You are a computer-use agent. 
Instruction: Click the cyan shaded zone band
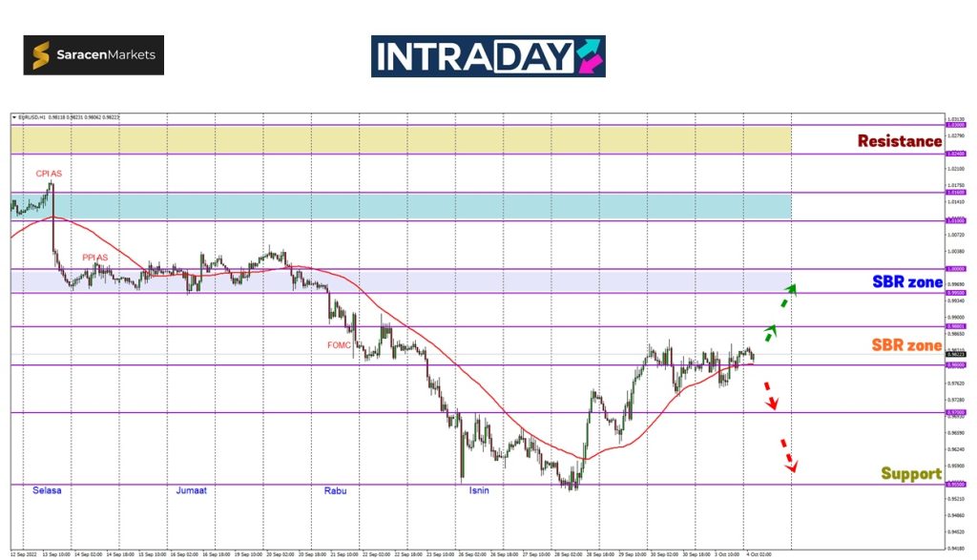click(x=401, y=206)
